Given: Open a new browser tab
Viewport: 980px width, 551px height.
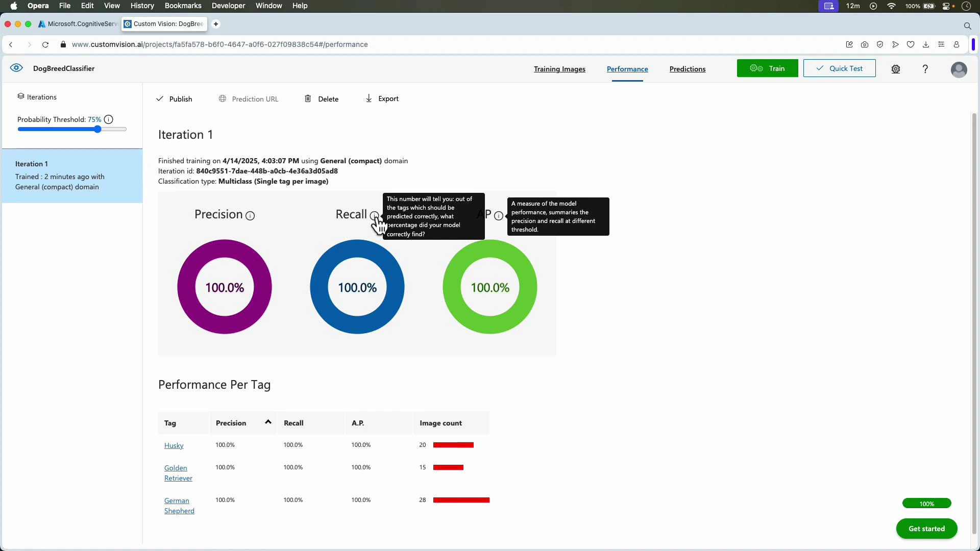Looking at the screenshot, I should click(216, 24).
